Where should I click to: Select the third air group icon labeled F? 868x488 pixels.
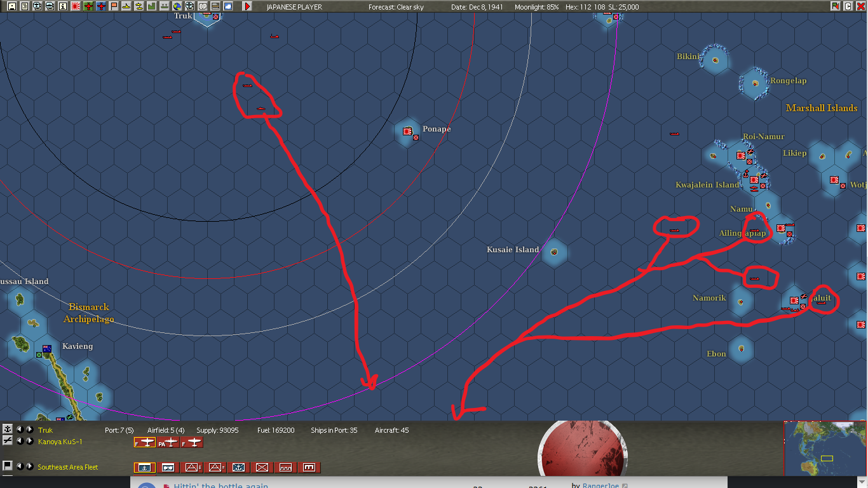tap(192, 442)
